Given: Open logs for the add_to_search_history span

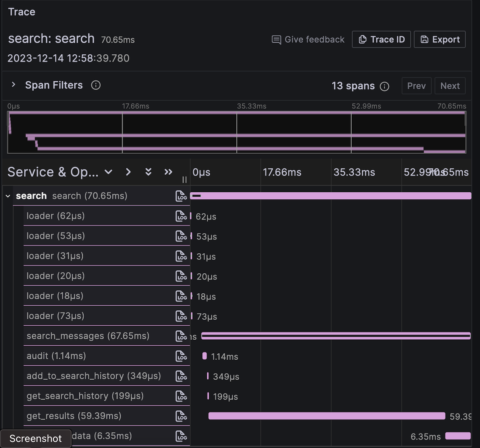Looking at the screenshot, I should [x=181, y=376].
